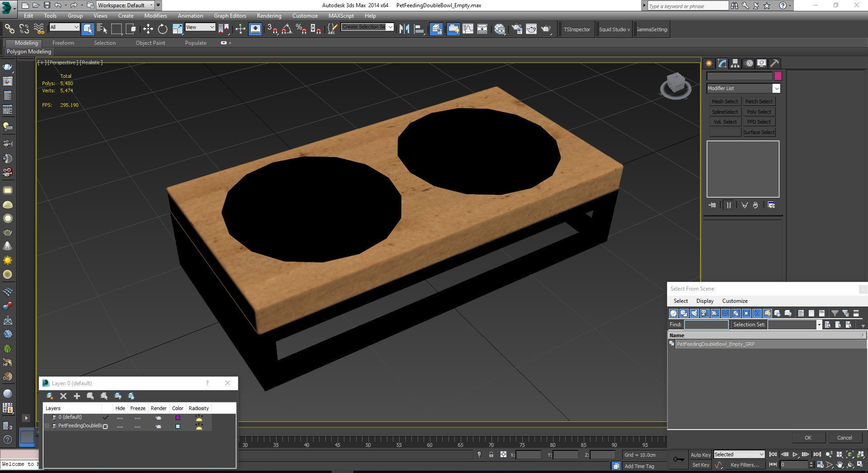Expand the PetFeedingDoubleBowl layer row
The width and height of the screenshot is (868, 473).
click(x=47, y=426)
